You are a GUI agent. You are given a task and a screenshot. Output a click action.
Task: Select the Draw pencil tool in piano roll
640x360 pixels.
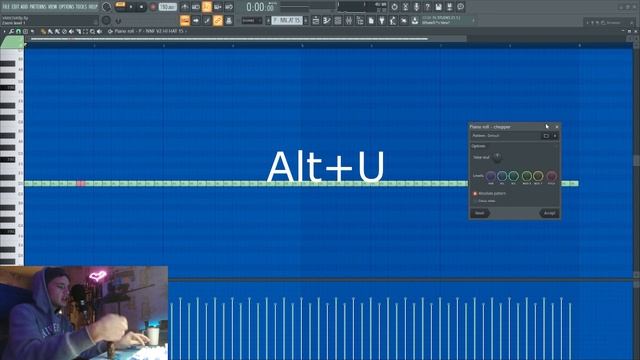(x=42, y=31)
